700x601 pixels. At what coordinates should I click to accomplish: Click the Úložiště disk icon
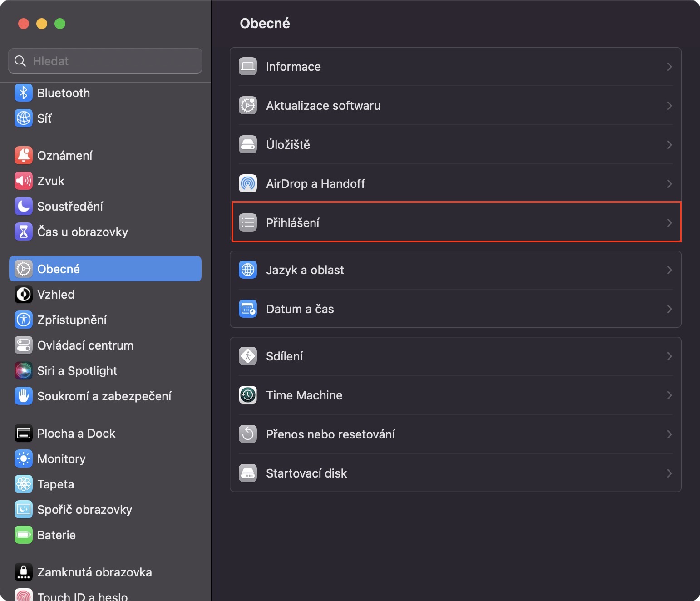point(248,145)
